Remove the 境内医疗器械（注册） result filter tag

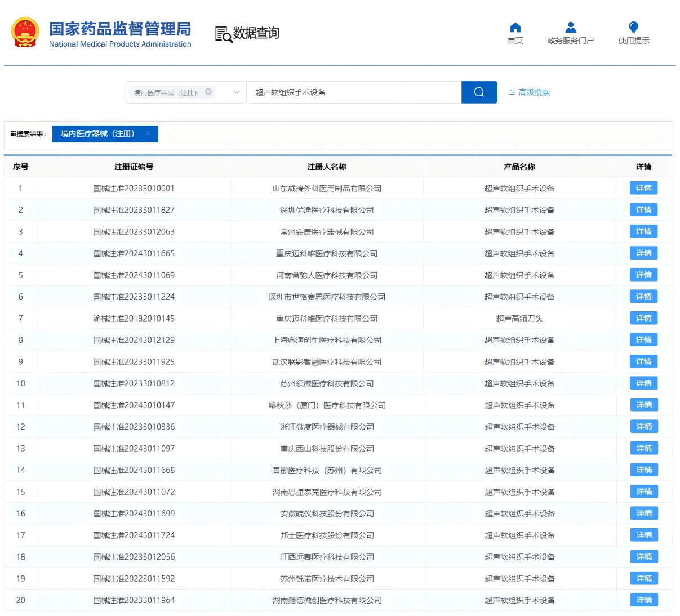click(x=148, y=133)
